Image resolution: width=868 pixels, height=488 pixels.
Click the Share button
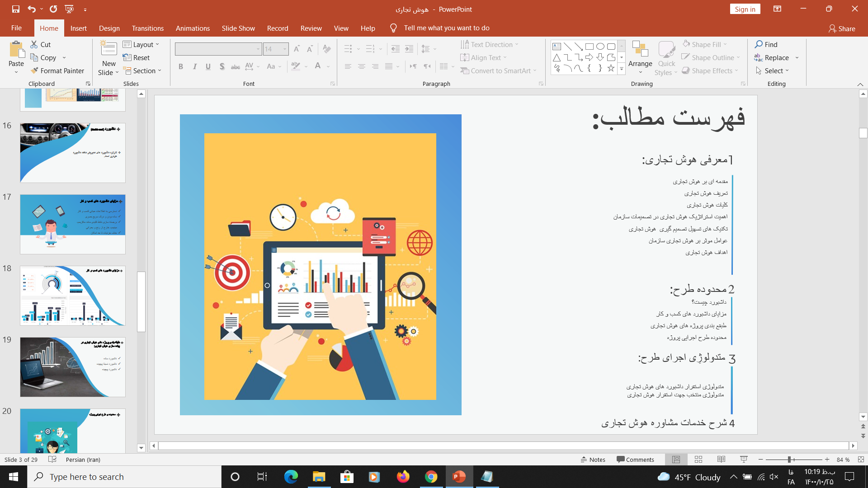pos(842,28)
